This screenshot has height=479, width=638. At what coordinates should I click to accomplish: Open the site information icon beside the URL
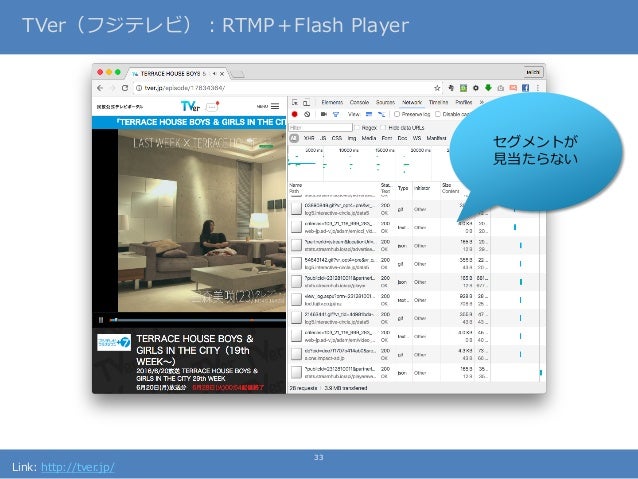139,88
